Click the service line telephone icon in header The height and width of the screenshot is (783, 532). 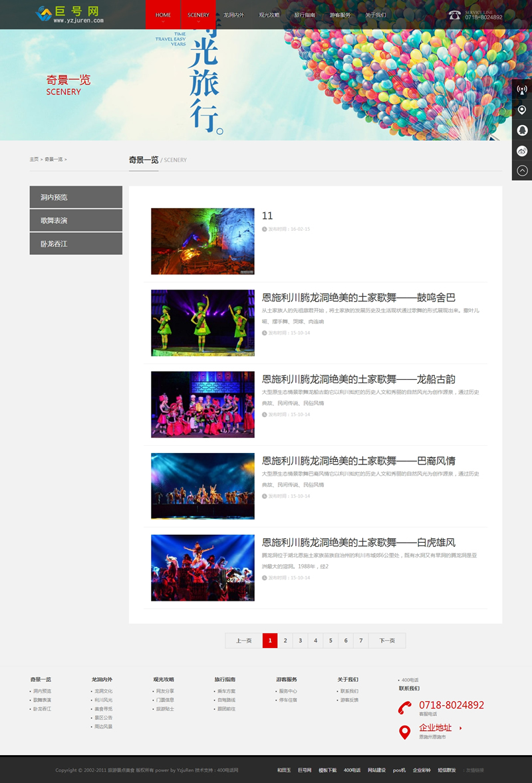pos(455,15)
